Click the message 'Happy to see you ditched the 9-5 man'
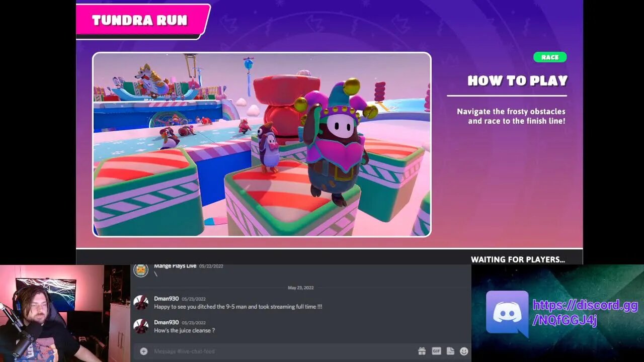The width and height of the screenshot is (644, 362). (238, 307)
